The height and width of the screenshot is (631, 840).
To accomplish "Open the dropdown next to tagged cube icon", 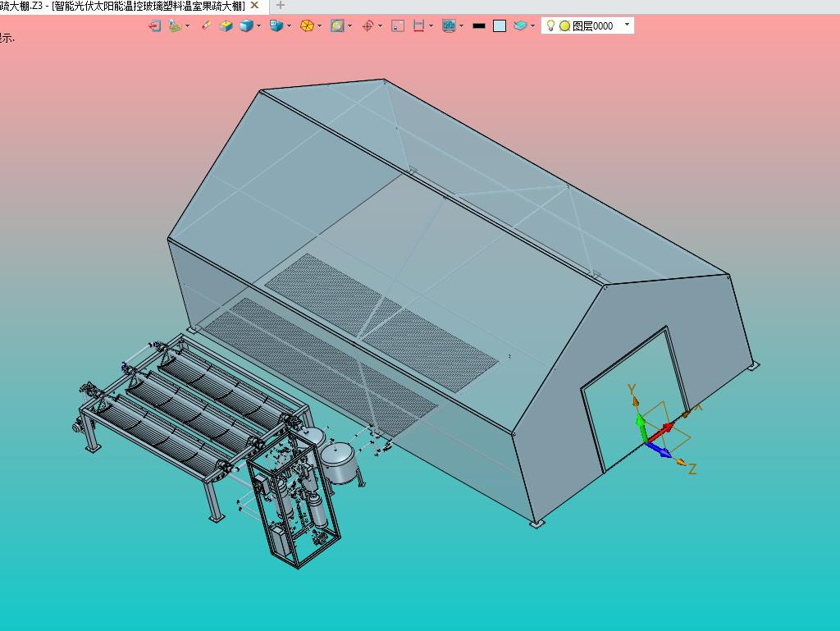I will pyautogui.click(x=290, y=25).
